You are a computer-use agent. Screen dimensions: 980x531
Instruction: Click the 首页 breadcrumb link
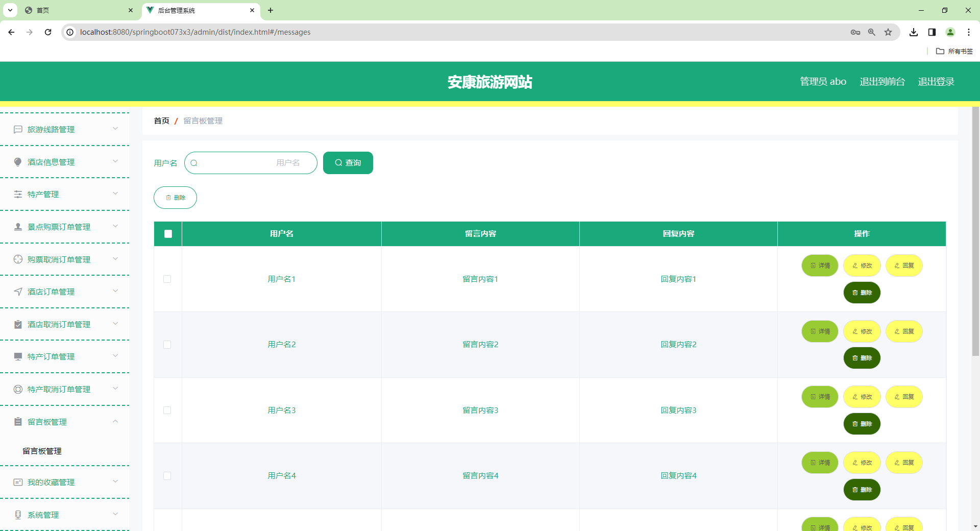tap(161, 121)
